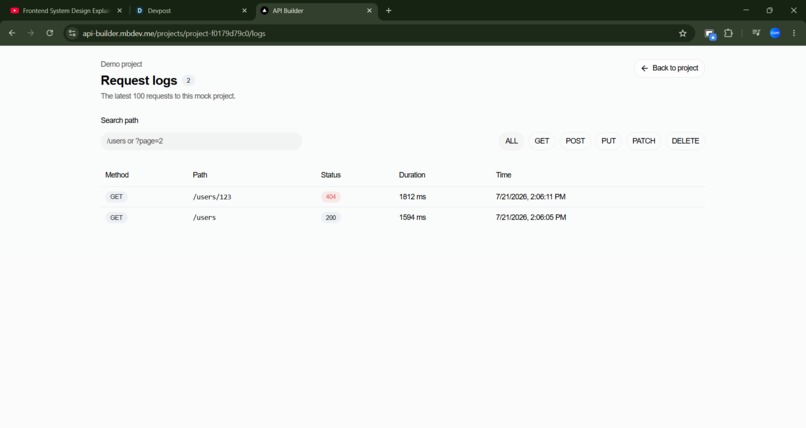The image size is (806, 428).
Task: Click the 1812 ms duration value
Action: (x=412, y=197)
